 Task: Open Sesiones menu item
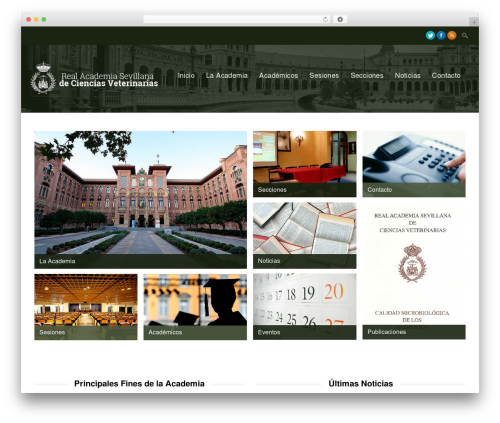click(x=324, y=76)
